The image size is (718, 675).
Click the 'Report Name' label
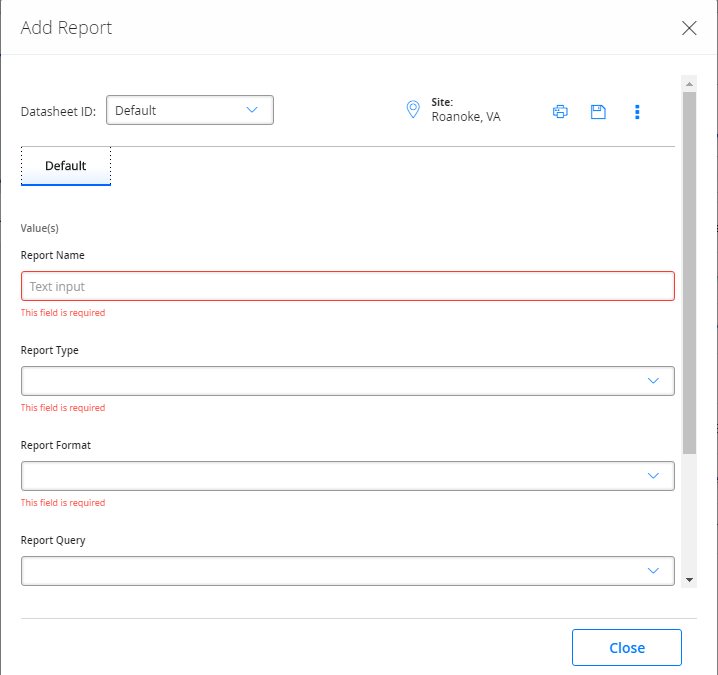click(x=53, y=255)
